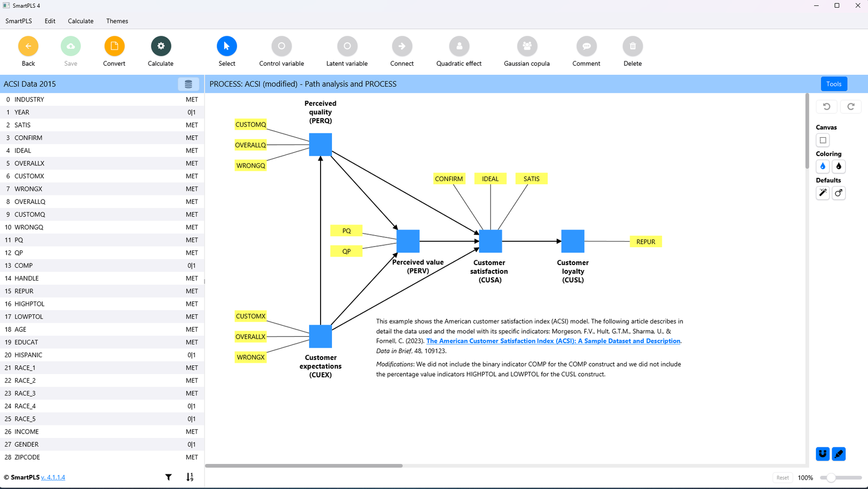
Task: Open the dataset database icon in ACSI header
Action: coord(188,84)
